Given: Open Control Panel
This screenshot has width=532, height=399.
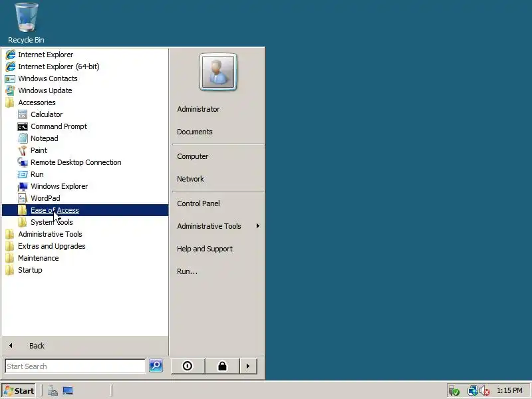Looking at the screenshot, I should tap(218, 203).
